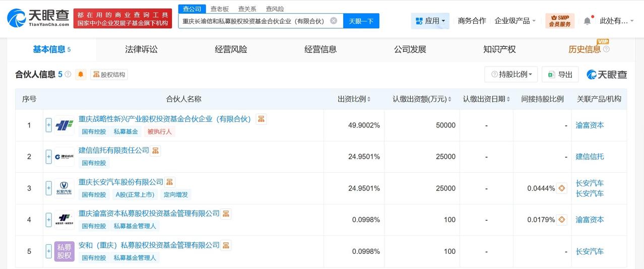Sort by 认缴出资额(万元) column arrows
This screenshot has height=269, width=644.
pyautogui.click(x=449, y=99)
